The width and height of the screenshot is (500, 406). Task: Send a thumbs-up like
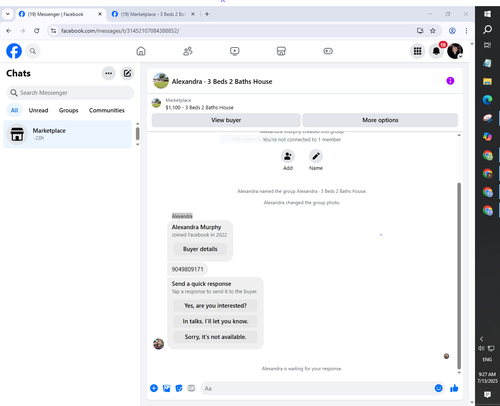click(454, 388)
